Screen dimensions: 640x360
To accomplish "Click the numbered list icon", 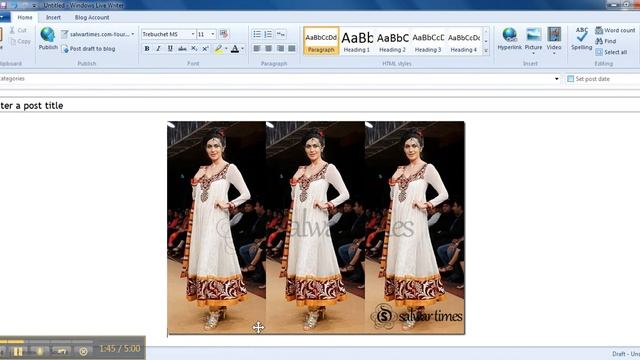I will point(268,34).
